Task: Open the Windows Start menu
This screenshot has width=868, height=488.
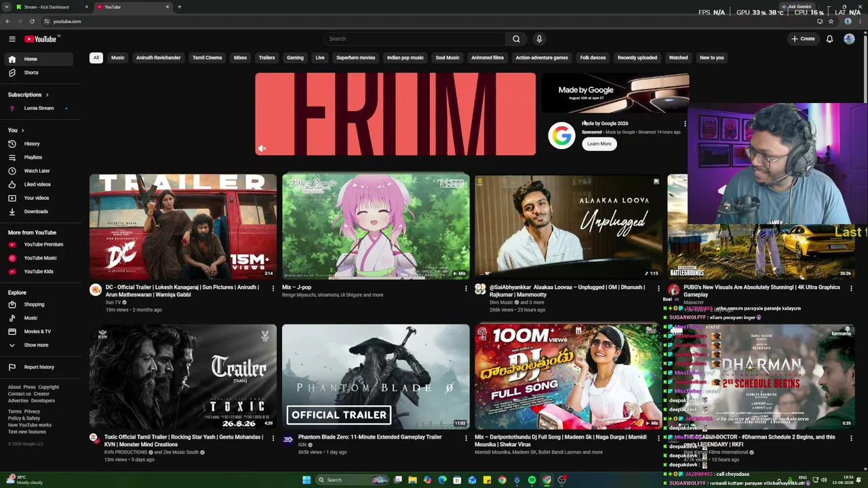Action: [x=307, y=480]
